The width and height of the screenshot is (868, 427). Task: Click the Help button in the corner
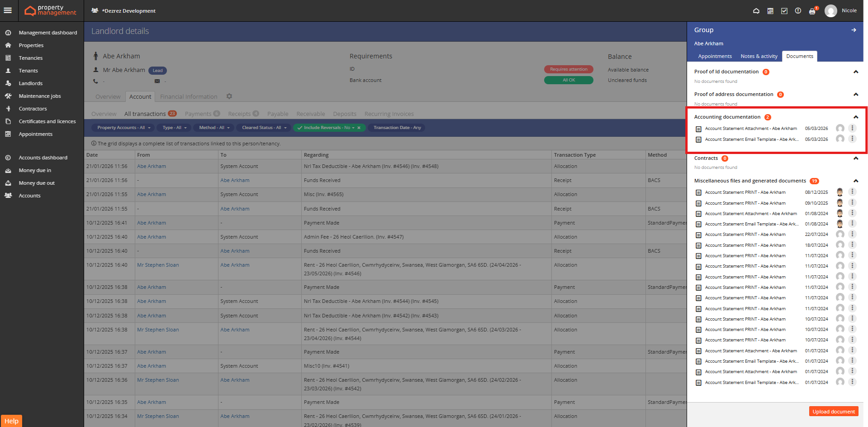[11, 421]
